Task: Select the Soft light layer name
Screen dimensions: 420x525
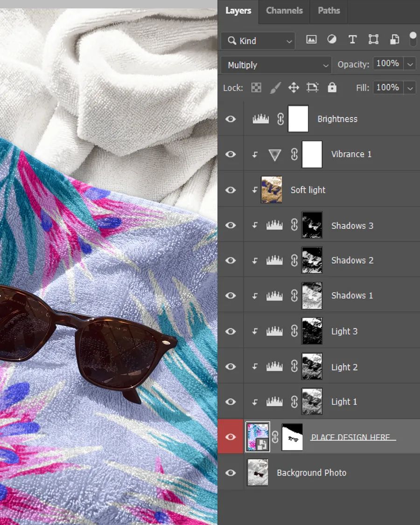Action: click(308, 190)
